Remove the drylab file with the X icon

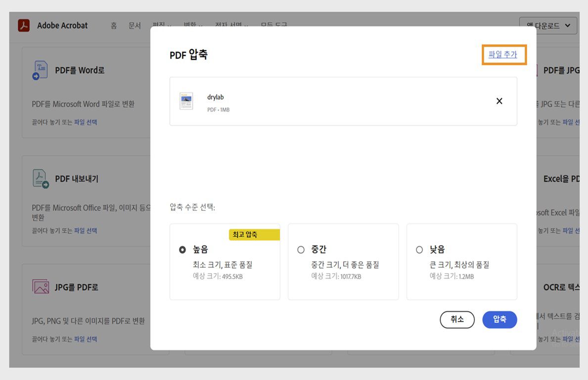click(x=499, y=101)
